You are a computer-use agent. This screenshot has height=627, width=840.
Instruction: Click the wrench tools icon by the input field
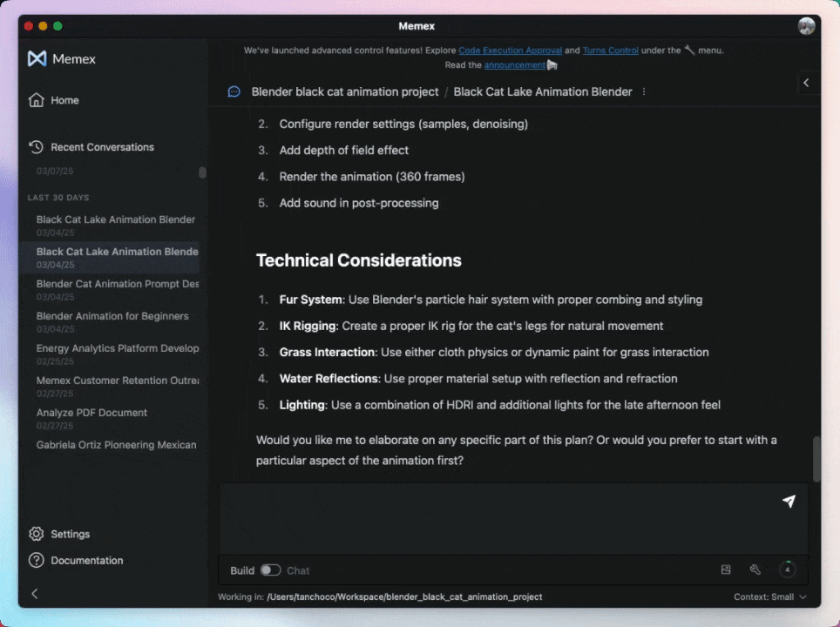755,569
